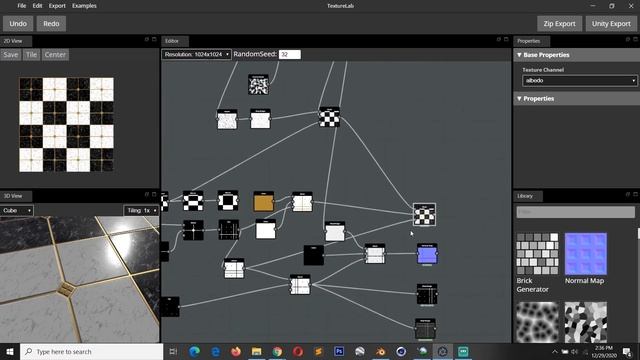This screenshot has width=640, height=360.
Task: Select the 3D View tab
Action: coord(16,196)
